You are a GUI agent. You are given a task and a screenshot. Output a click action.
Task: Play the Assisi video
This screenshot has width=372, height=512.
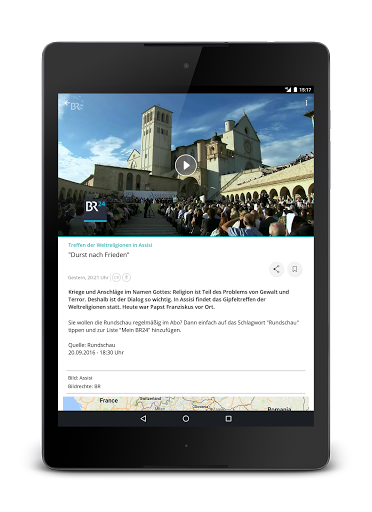click(x=186, y=165)
